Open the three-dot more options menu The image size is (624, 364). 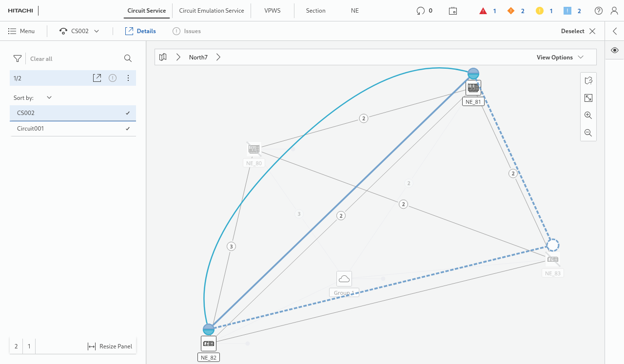(128, 78)
